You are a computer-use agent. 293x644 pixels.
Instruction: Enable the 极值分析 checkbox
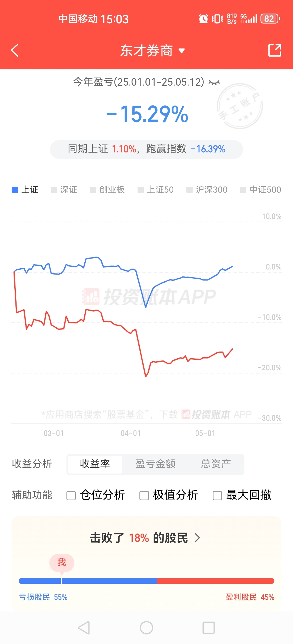[144, 496]
